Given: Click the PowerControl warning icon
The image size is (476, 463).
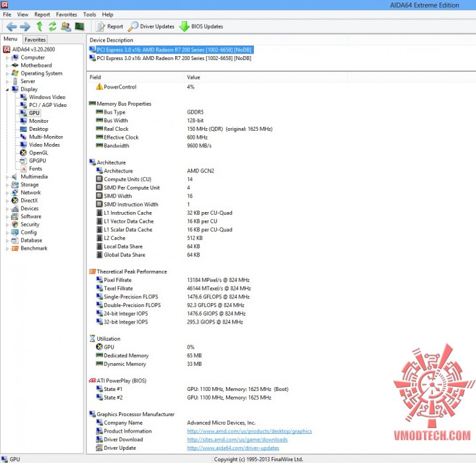Looking at the screenshot, I should pos(99,87).
